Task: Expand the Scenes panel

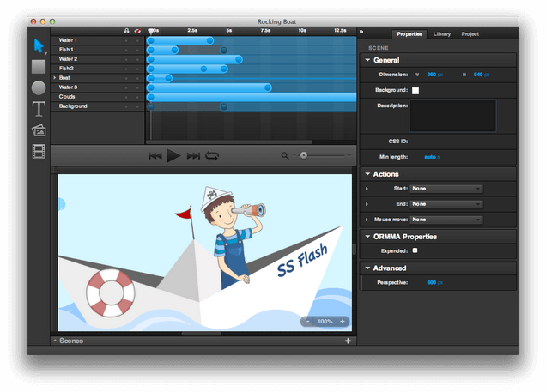Action: (x=55, y=341)
